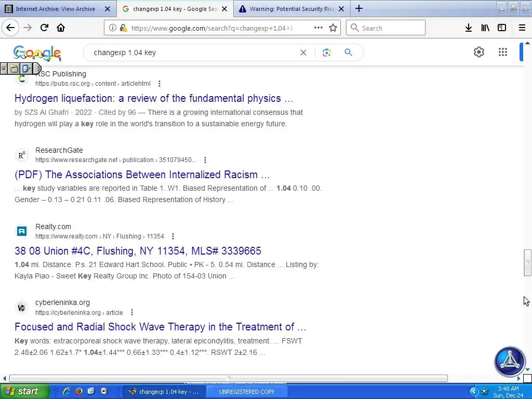
Task: Open the browser home page
Action: pos(61,28)
